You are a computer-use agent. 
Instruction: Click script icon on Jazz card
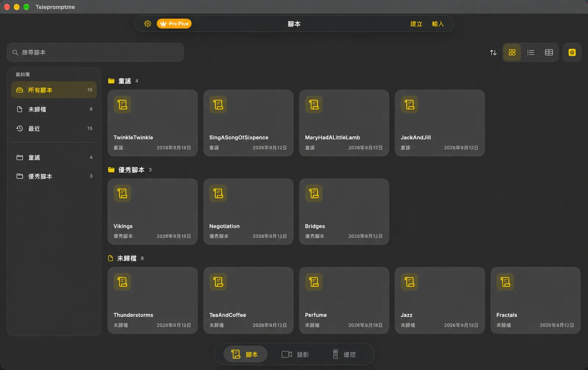tap(409, 282)
